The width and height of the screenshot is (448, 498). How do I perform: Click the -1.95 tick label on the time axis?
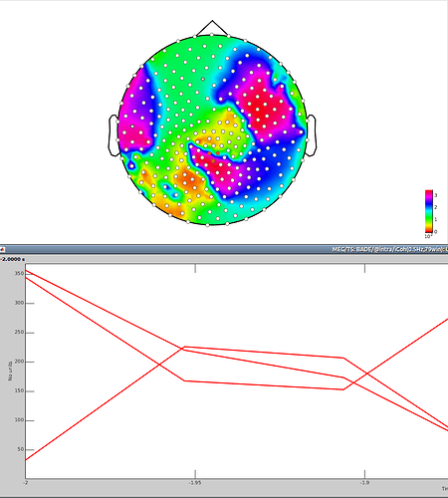point(195,483)
